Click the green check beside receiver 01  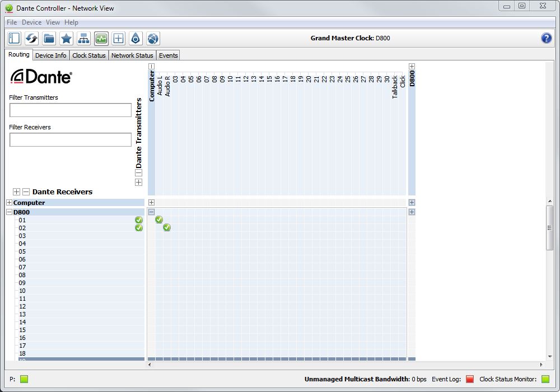[x=139, y=220]
